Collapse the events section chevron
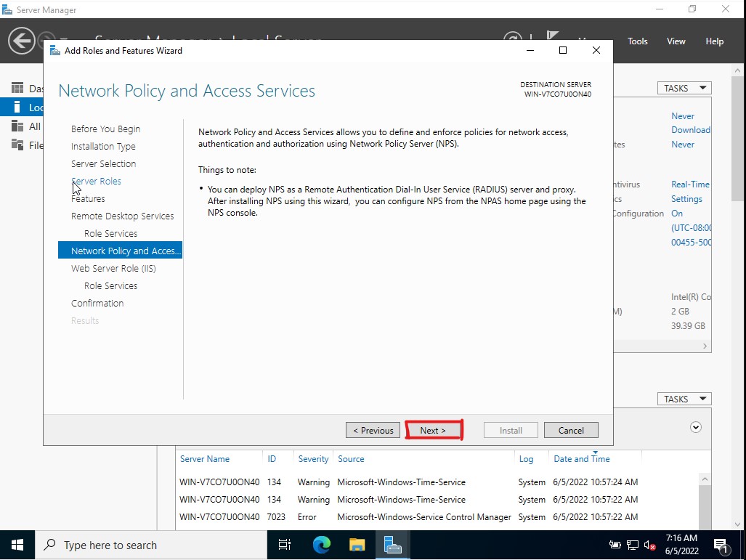This screenshot has width=746, height=560. [x=696, y=427]
